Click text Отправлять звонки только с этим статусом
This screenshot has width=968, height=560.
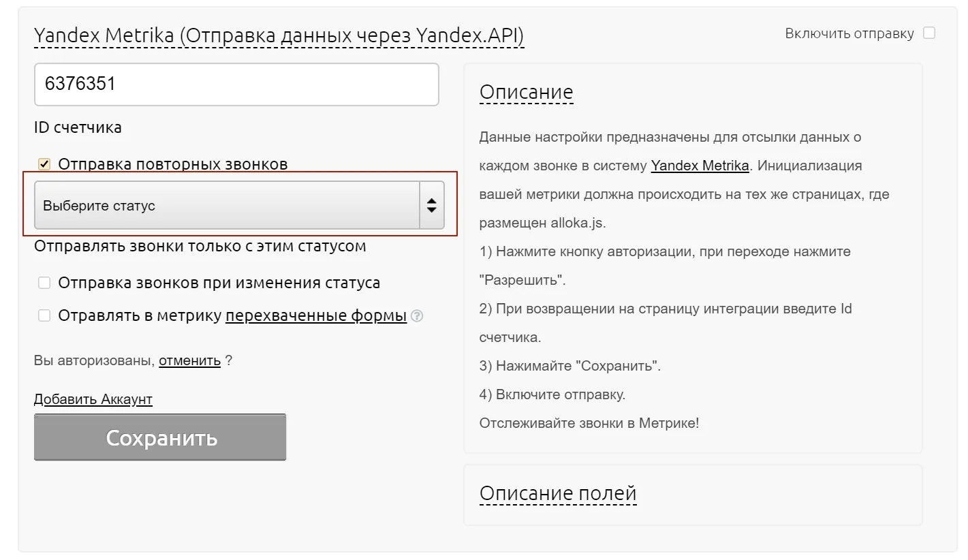(x=200, y=246)
